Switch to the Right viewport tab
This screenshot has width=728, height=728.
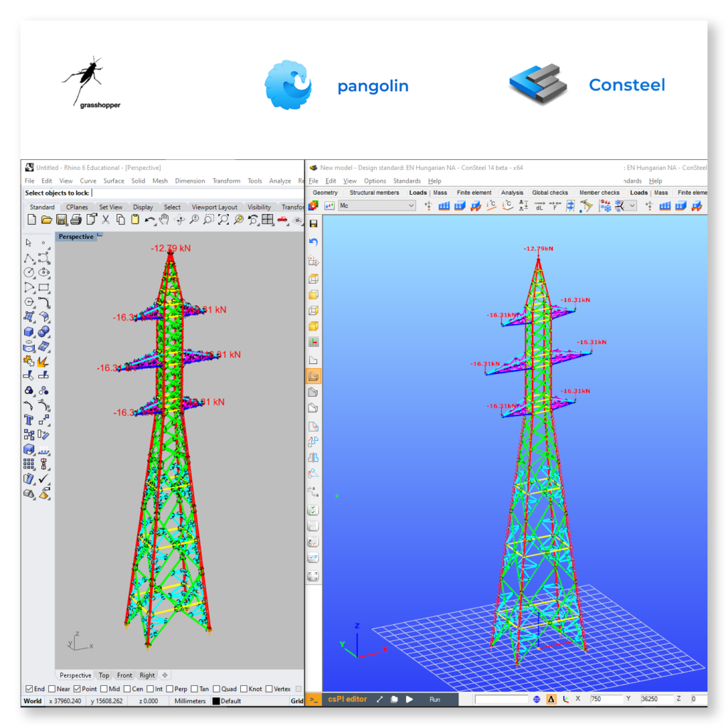[147, 675]
